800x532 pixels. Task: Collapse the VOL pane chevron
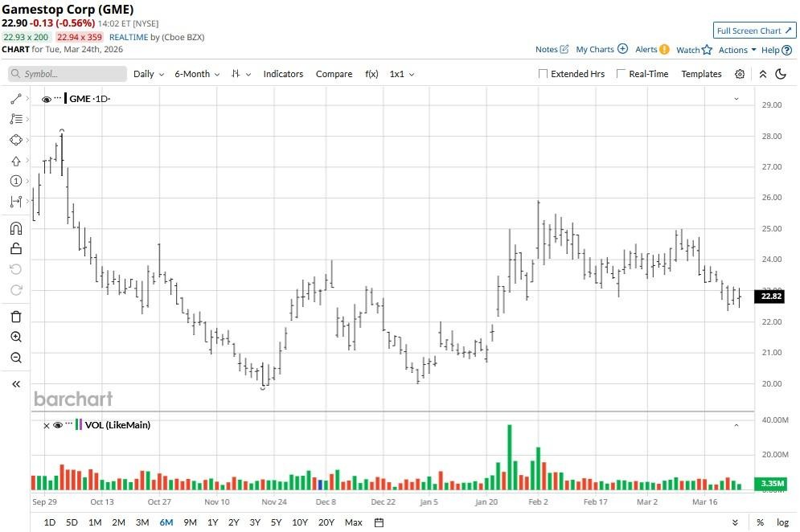click(x=736, y=425)
